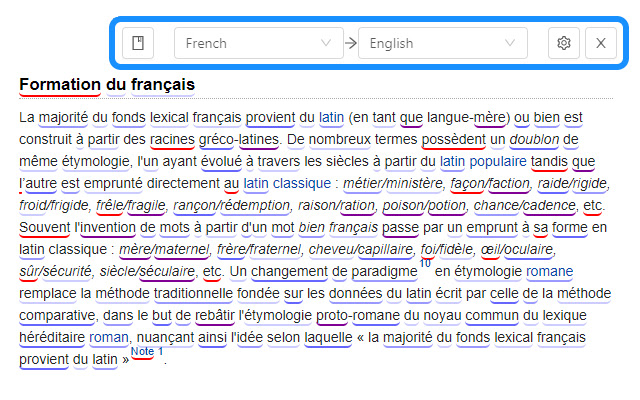Open footnote reference 10
Viewport: 640px width, 400px height.
[x=425, y=264]
